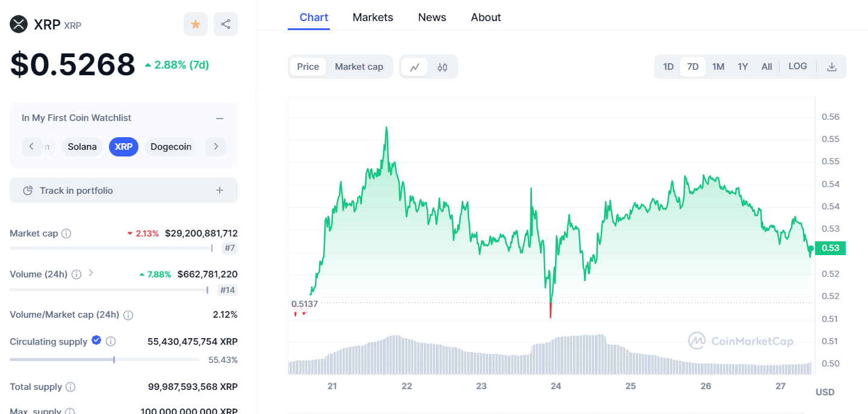Click the XRP coin logo icon
868x414 pixels.
click(x=19, y=24)
